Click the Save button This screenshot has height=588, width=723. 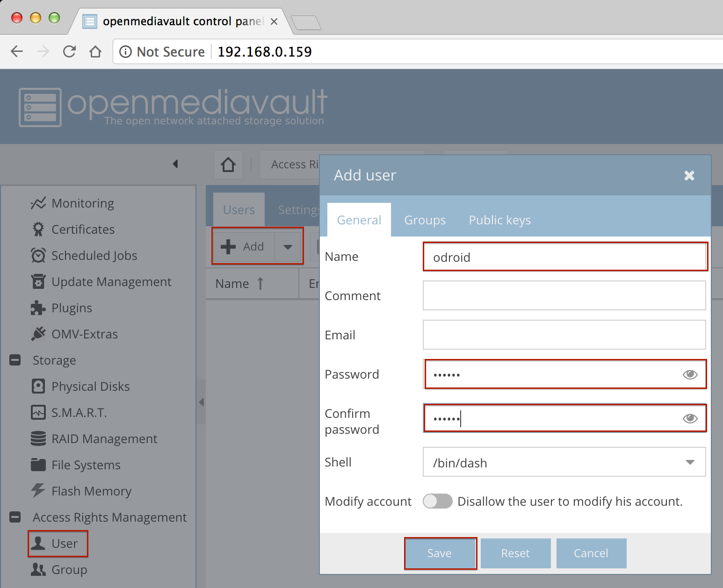(440, 553)
